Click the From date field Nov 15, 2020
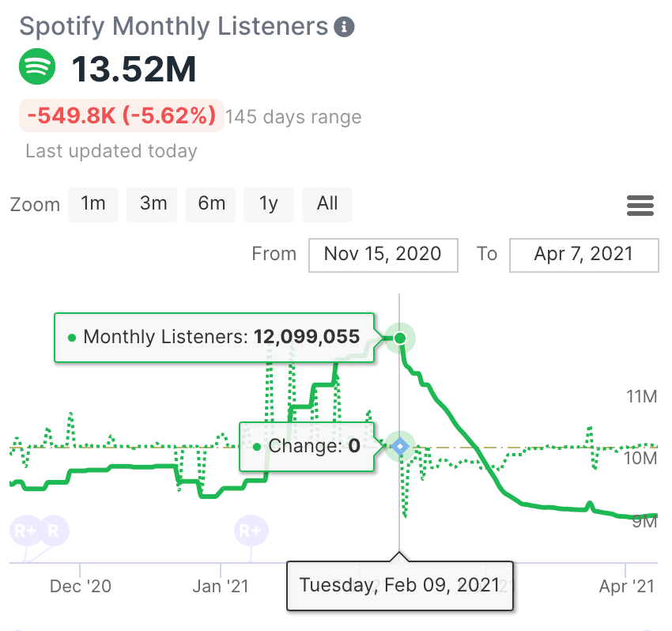Screen dimensions: 672x631 (383, 255)
